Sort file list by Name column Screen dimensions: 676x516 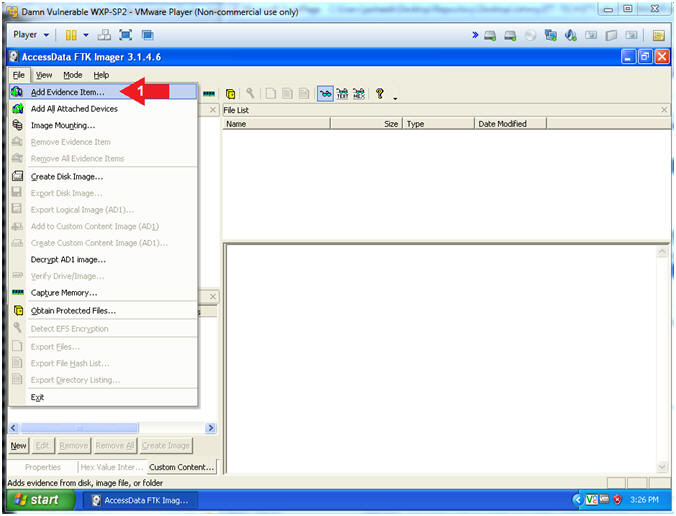click(x=276, y=124)
